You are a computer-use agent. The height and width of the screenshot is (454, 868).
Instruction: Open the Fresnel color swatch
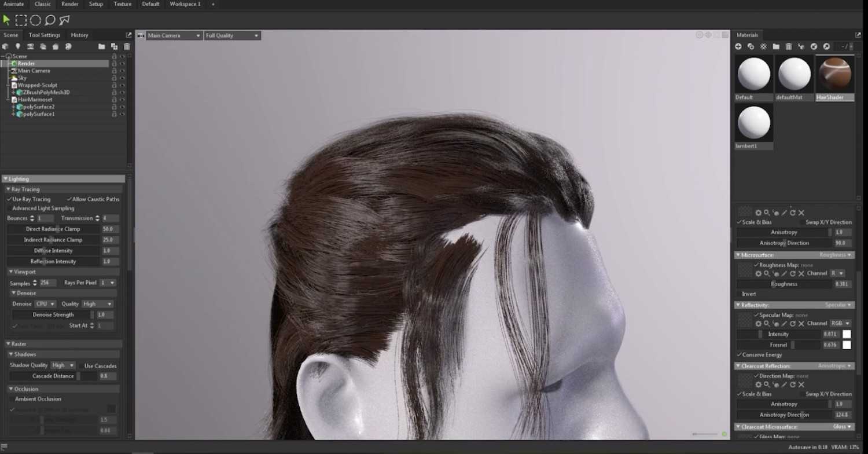[847, 345]
